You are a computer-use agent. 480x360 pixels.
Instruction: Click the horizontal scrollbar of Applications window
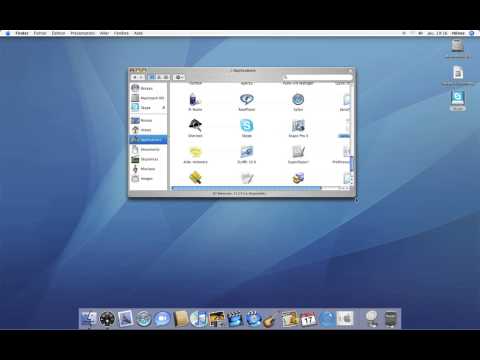(x=247, y=188)
